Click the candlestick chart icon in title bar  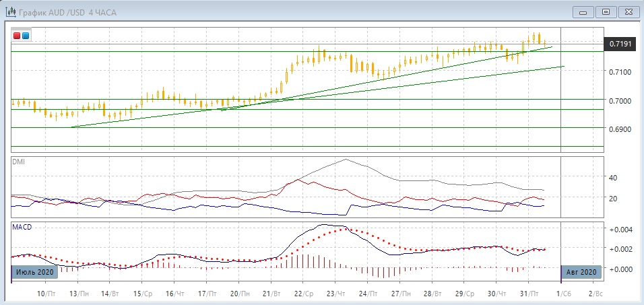click(x=11, y=11)
